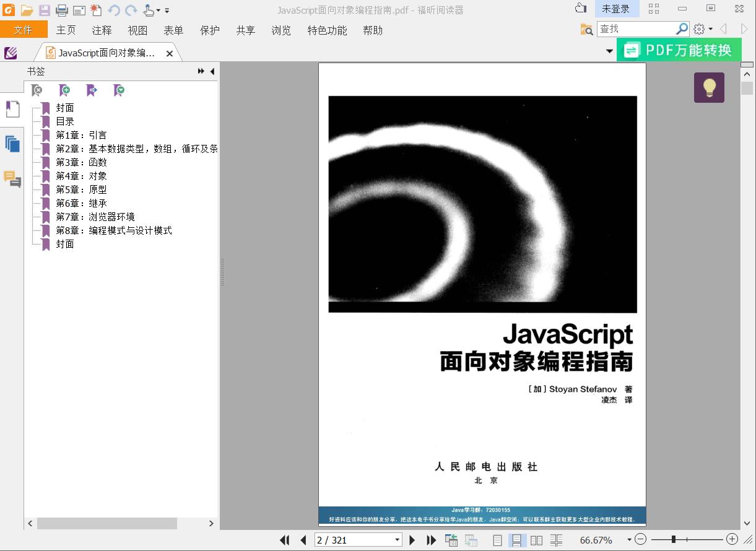Click the email envelope icon

79,10
